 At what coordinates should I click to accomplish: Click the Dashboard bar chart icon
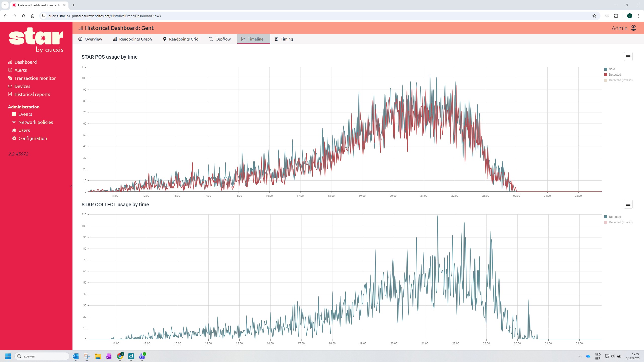10,62
